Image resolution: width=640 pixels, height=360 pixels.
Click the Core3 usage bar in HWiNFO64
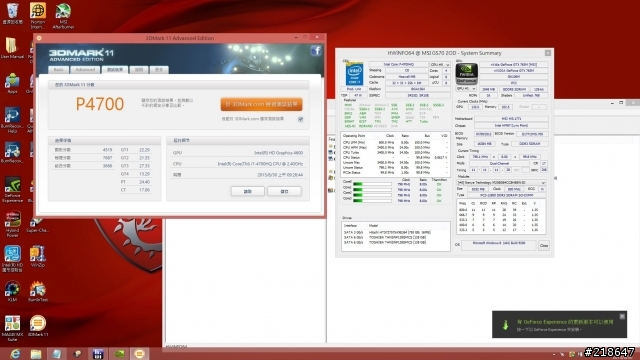[x=372, y=200]
